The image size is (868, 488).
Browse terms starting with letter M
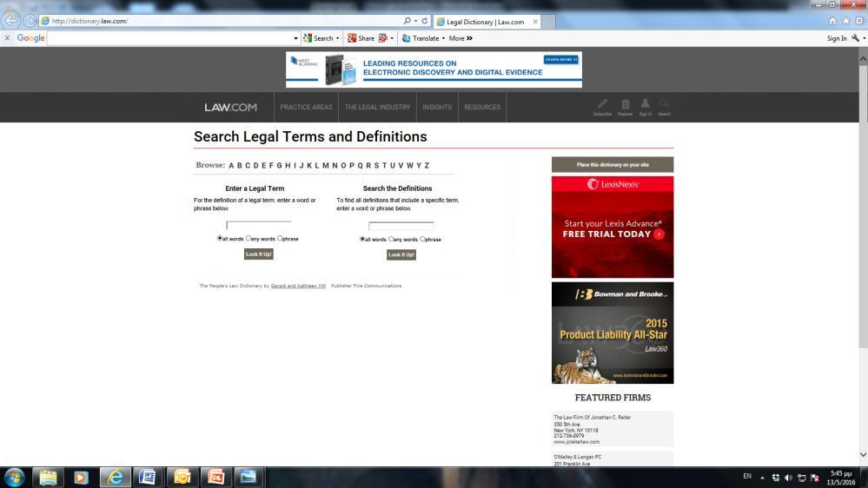click(x=326, y=166)
